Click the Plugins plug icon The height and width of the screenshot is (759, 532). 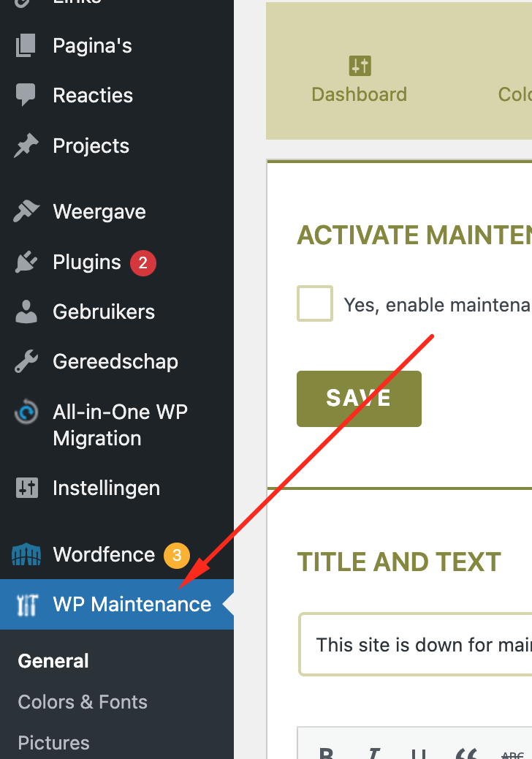(x=26, y=262)
